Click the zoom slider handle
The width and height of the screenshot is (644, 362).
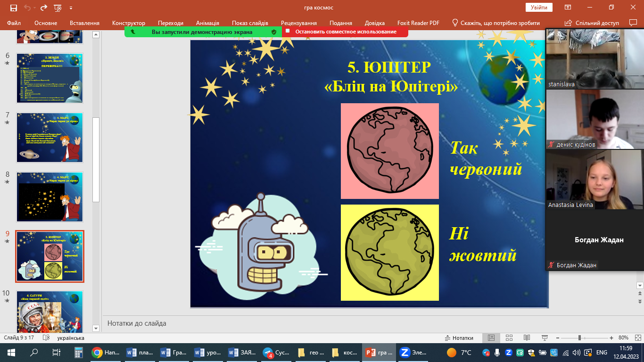pyautogui.click(x=579, y=338)
